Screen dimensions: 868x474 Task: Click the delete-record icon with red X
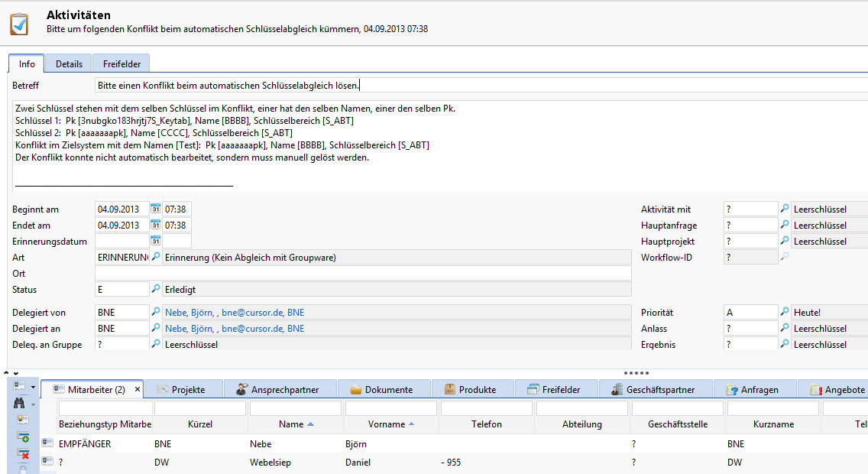23,453
